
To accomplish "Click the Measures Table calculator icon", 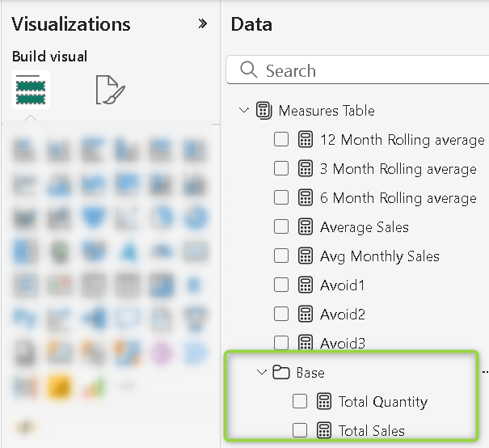I will coord(263,111).
